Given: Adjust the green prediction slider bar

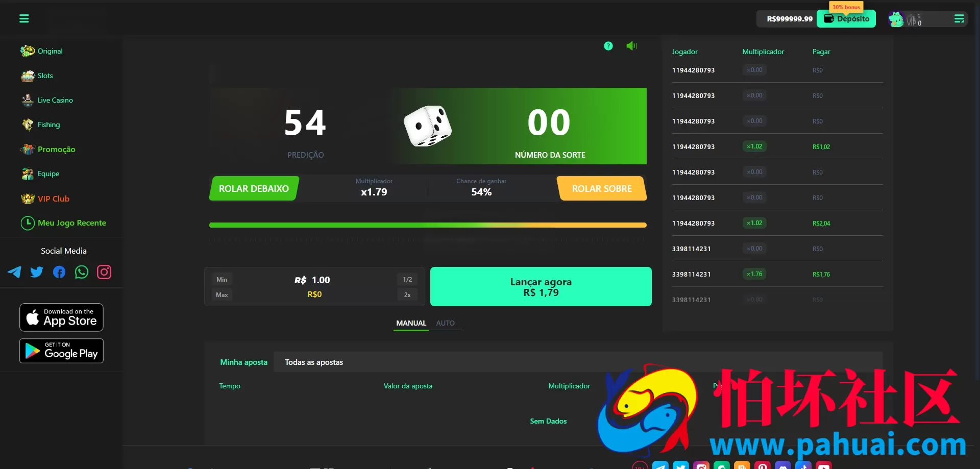Looking at the screenshot, I should (428, 225).
